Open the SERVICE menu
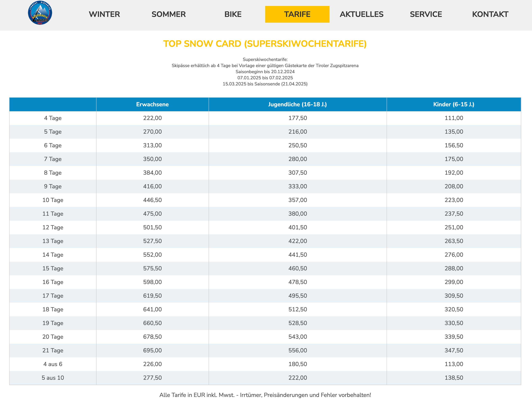The width and height of the screenshot is (532, 404). 426,14
